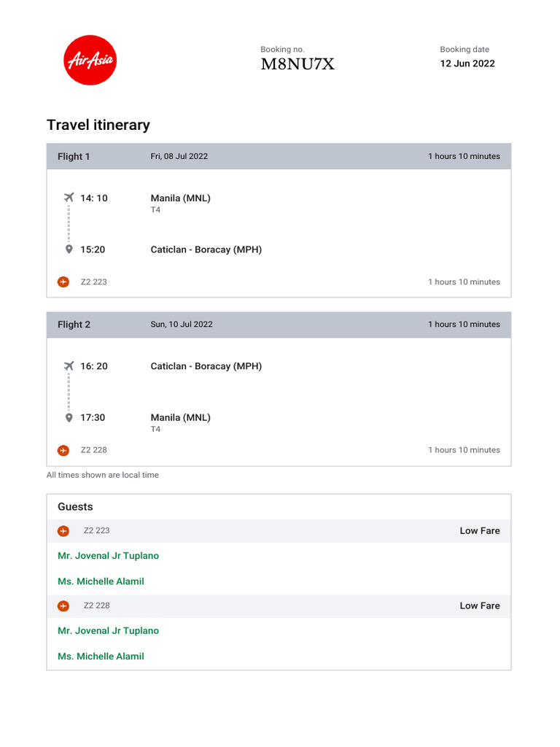Open Ms. Michelle Alamil under Z2 228

pyautogui.click(x=101, y=657)
